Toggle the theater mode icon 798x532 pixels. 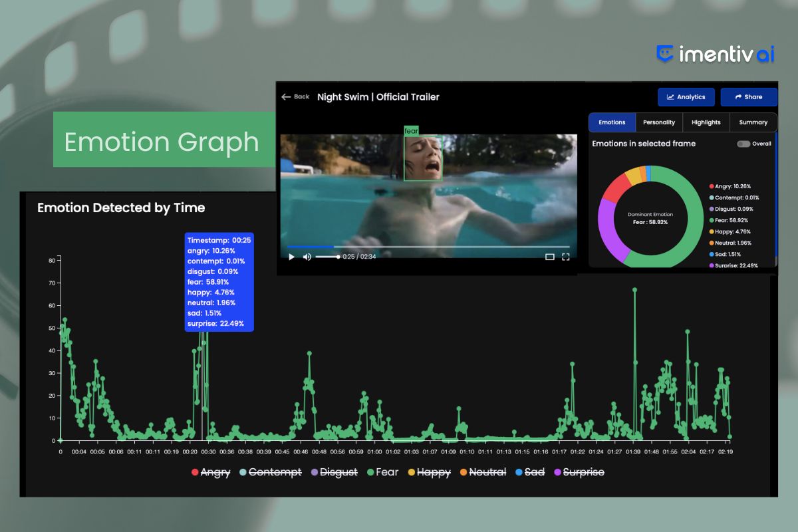[550, 257]
